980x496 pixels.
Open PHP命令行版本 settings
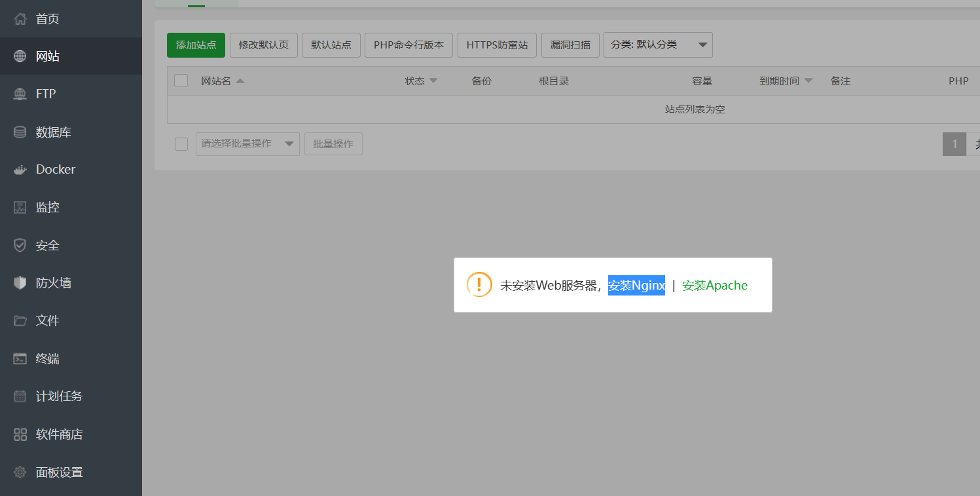tap(408, 45)
